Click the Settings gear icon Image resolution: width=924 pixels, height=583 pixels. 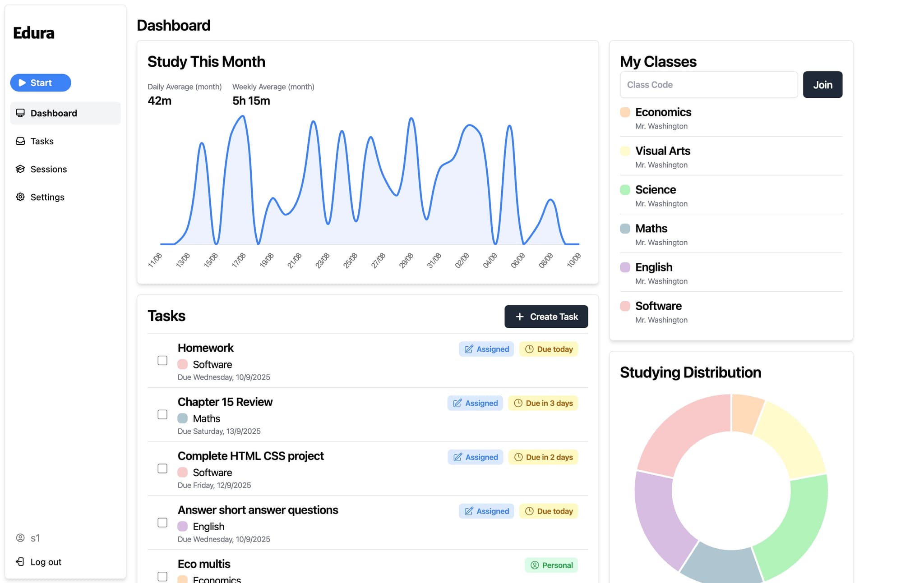pos(20,197)
